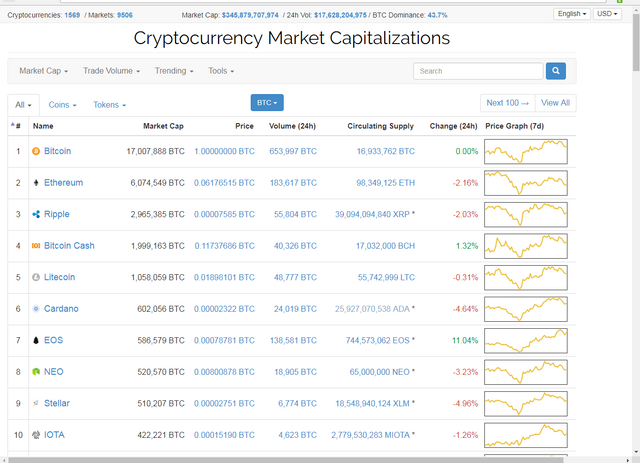Click the Ripple logo icon
This screenshot has height=463, width=640.
(36, 214)
